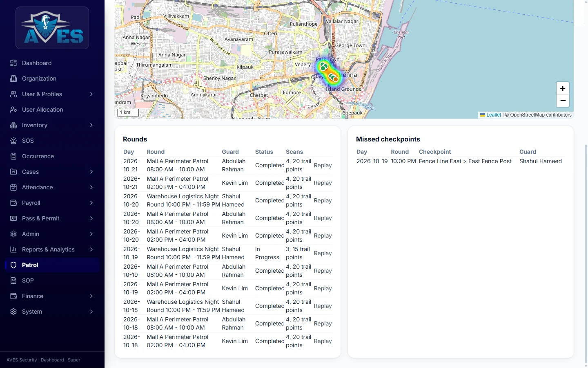Image resolution: width=588 pixels, height=368 pixels.
Task: Expand the Inventory submenu chevron
Action: pos(91,125)
